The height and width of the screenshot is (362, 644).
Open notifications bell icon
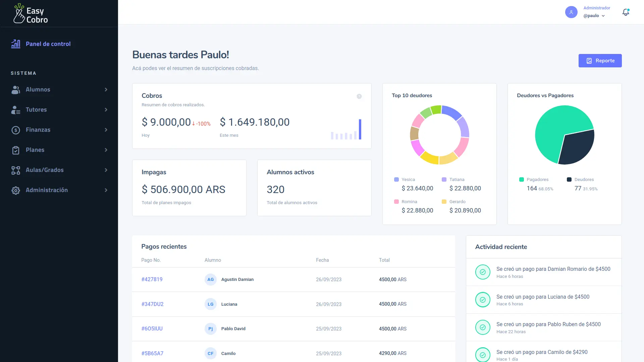[x=626, y=12]
